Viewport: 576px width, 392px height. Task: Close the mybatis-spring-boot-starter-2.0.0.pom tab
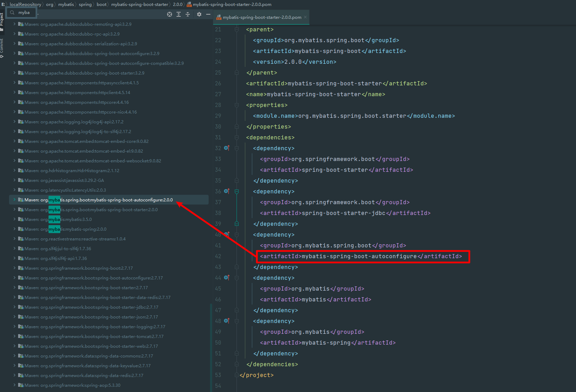click(305, 17)
